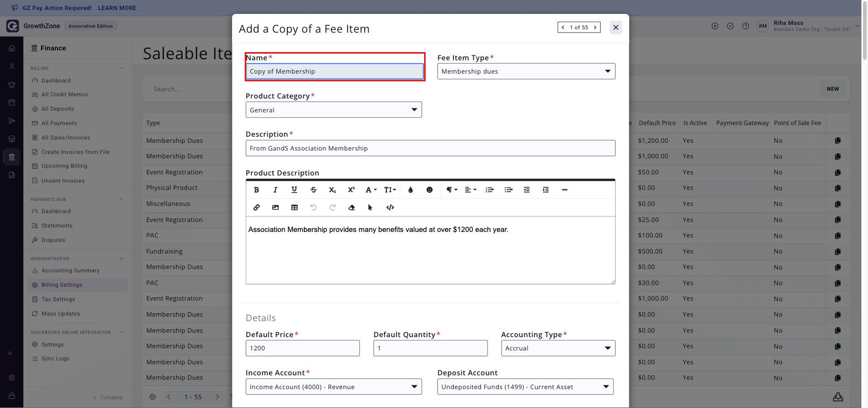Apply Subscript formatting in editor
This screenshot has height=408, width=868.
(x=332, y=190)
